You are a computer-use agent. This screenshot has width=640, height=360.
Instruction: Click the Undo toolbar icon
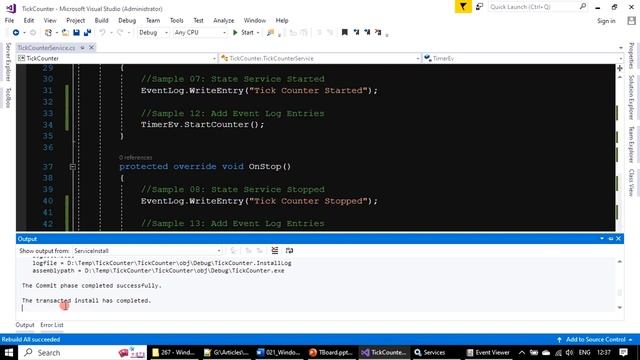(102, 32)
